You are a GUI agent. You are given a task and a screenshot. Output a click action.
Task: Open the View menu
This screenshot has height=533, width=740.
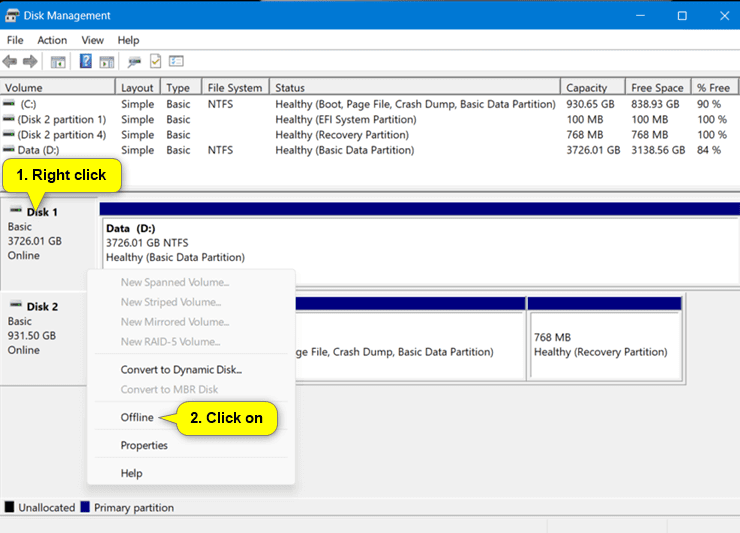tap(92, 40)
